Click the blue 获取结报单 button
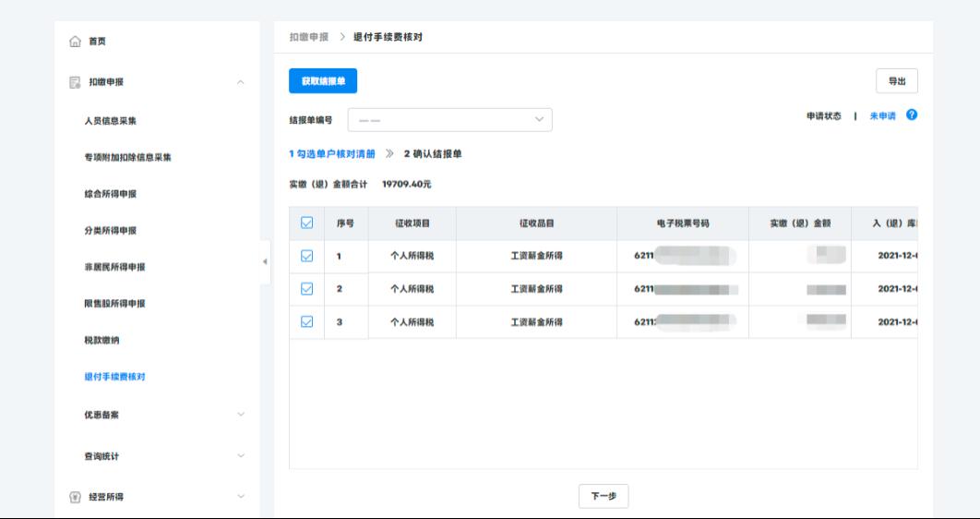The image size is (980, 519). (x=323, y=81)
